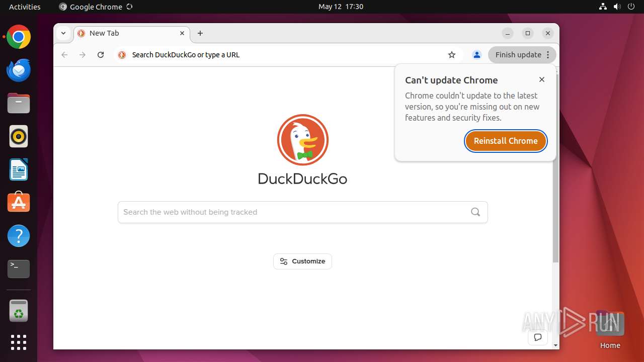This screenshot has width=644, height=362.
Task: Open Terminal from the dock
Action: pos(19,269)
